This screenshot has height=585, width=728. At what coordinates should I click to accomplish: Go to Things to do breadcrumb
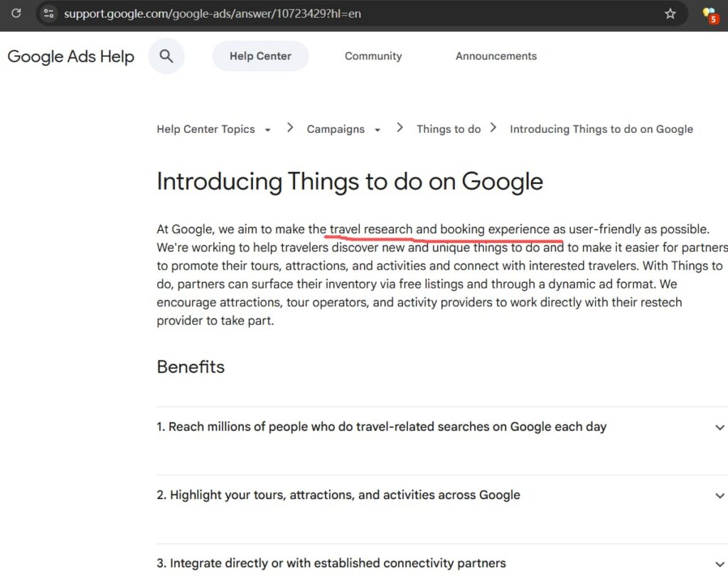(449, 129)
